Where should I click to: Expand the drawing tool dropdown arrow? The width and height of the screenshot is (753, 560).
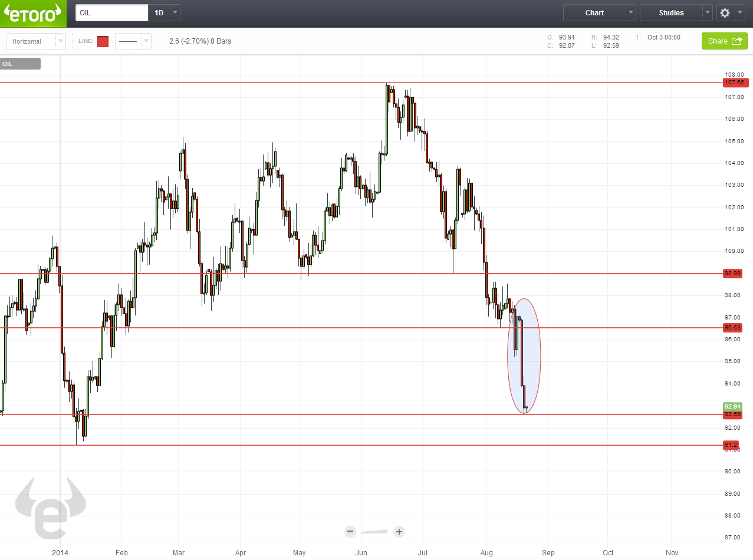[61, 42]
